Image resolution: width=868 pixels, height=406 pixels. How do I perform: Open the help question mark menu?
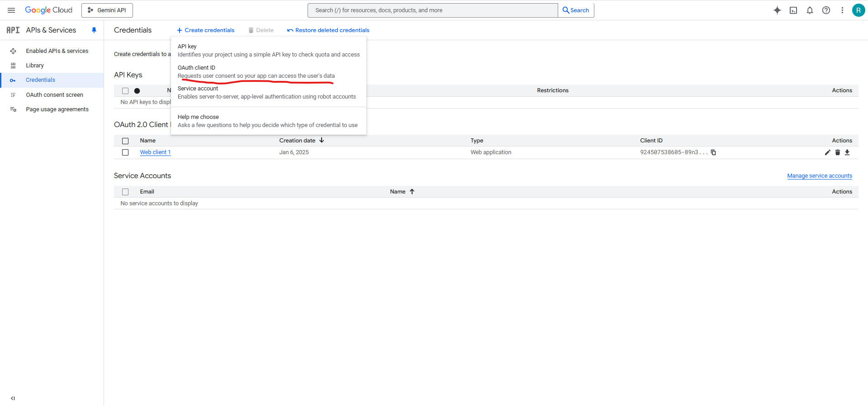point(826,10)
